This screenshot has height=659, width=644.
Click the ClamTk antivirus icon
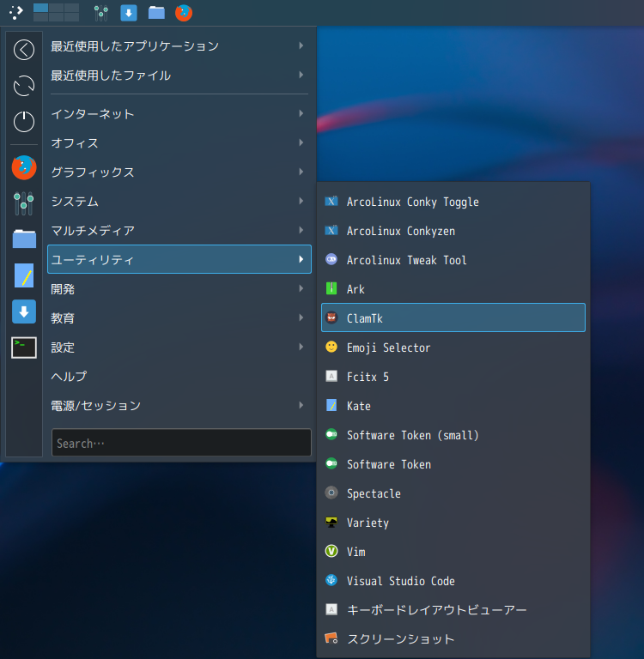pyautogui.click(x=331, y=317)
